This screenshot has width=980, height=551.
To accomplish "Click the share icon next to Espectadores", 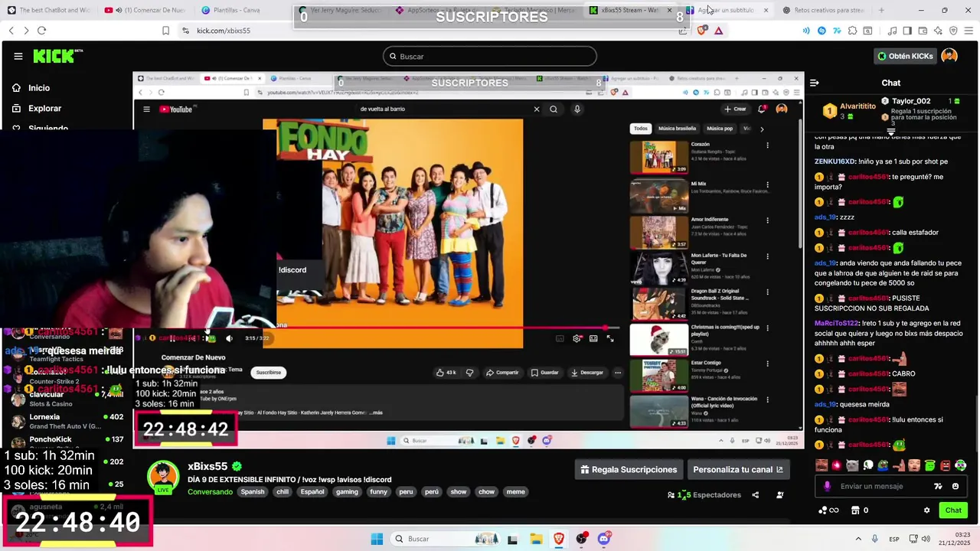I will tap(755, 495).
